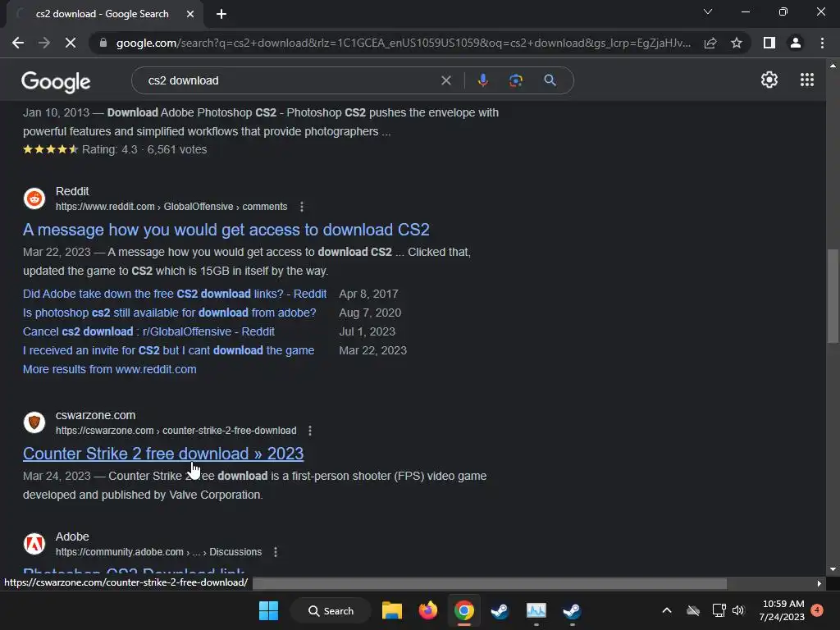Start voice search with microphone
840x630 pixels.
pyautogui.click(x=482, y=80)
